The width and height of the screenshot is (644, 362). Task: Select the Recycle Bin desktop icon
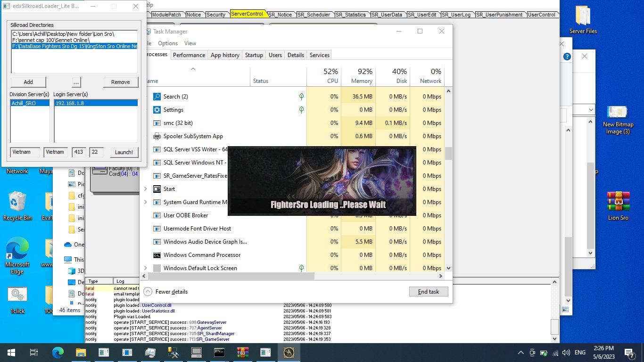pyautogui.click(x=17, y=206)
